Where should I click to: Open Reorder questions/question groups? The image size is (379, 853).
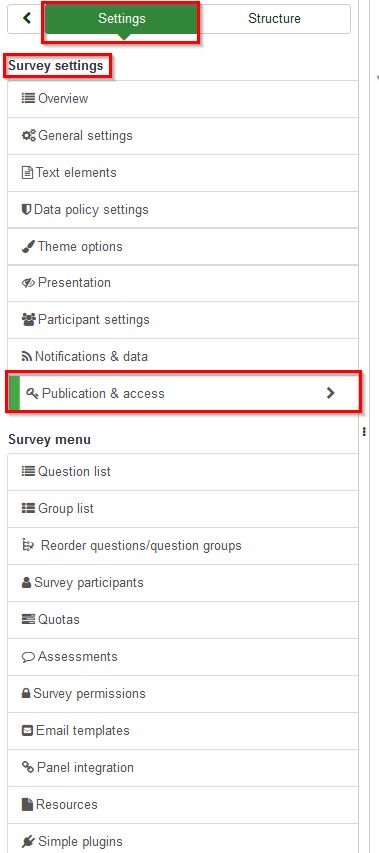coord(183,546)
